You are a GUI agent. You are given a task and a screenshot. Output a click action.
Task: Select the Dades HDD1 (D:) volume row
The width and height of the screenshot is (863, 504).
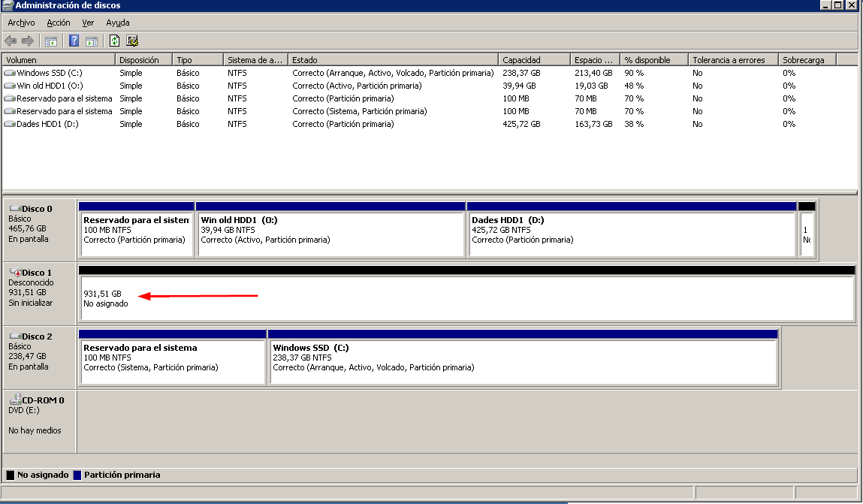(430, 124)
